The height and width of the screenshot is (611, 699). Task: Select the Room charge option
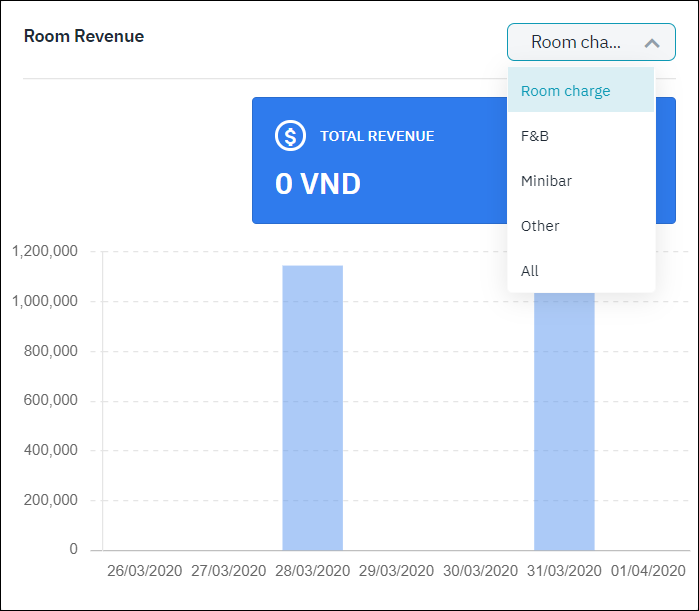(x=565, y=91)
